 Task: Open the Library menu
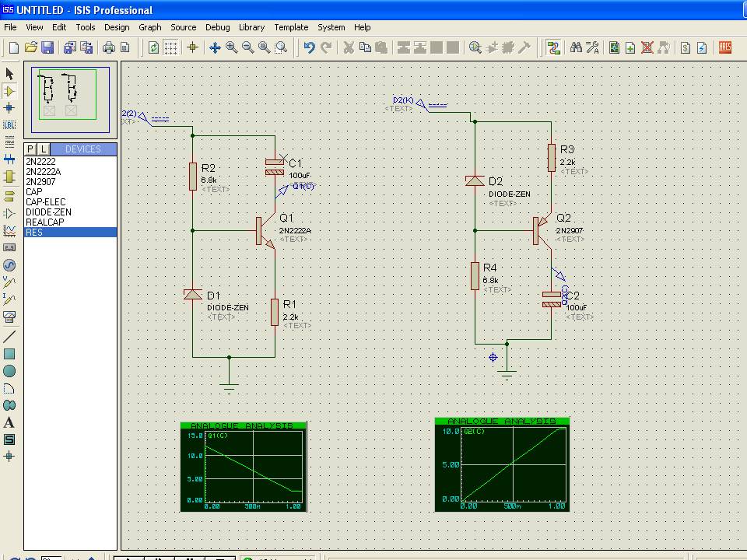251,27
